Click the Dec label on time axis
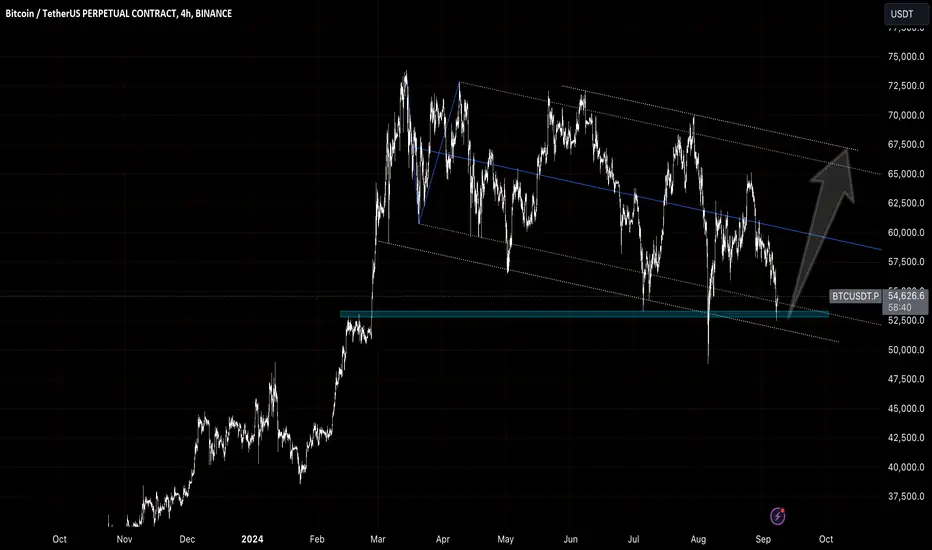This screenshot has height=550, width=932. point(187,539)
